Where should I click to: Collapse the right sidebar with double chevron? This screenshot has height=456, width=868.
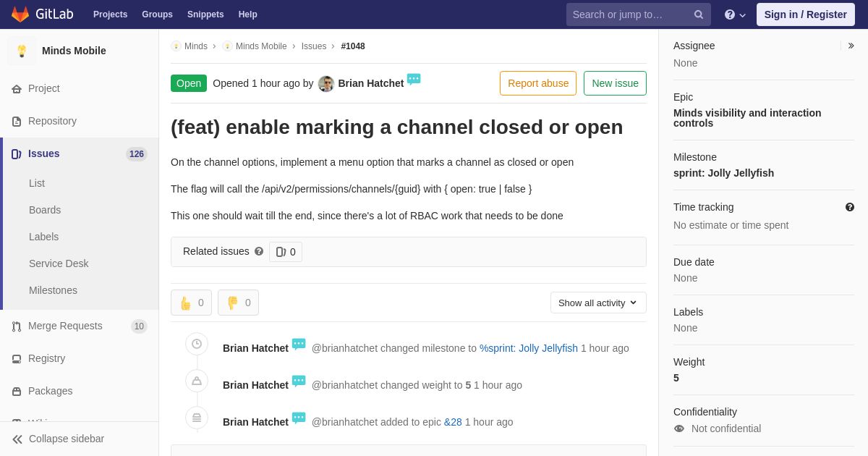coord(851,46)
